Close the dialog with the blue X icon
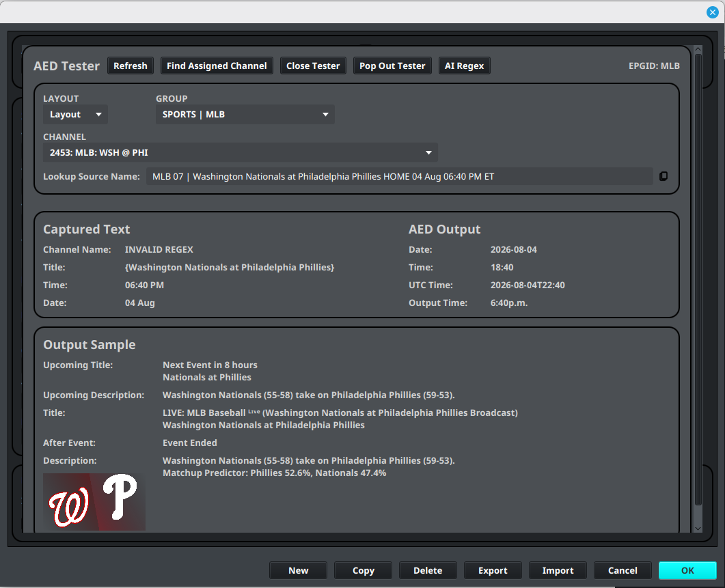 click(713, 12)
